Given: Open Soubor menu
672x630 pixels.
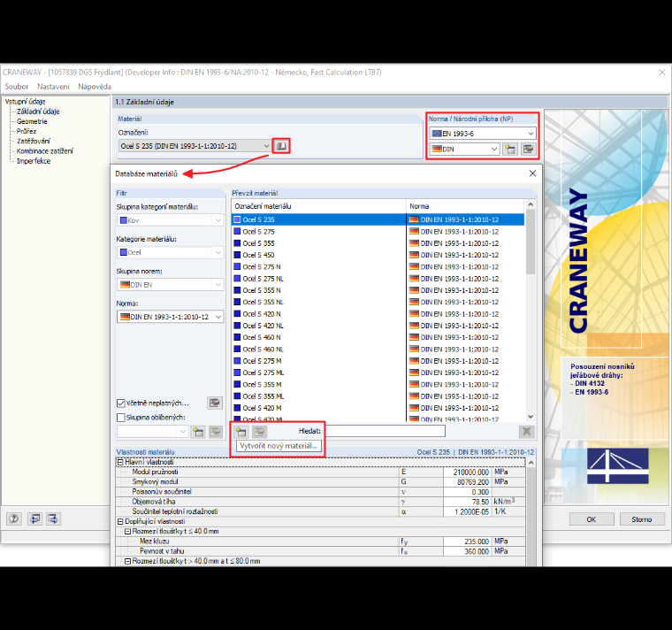Looking at the screenshot, I should click(16, 86).
